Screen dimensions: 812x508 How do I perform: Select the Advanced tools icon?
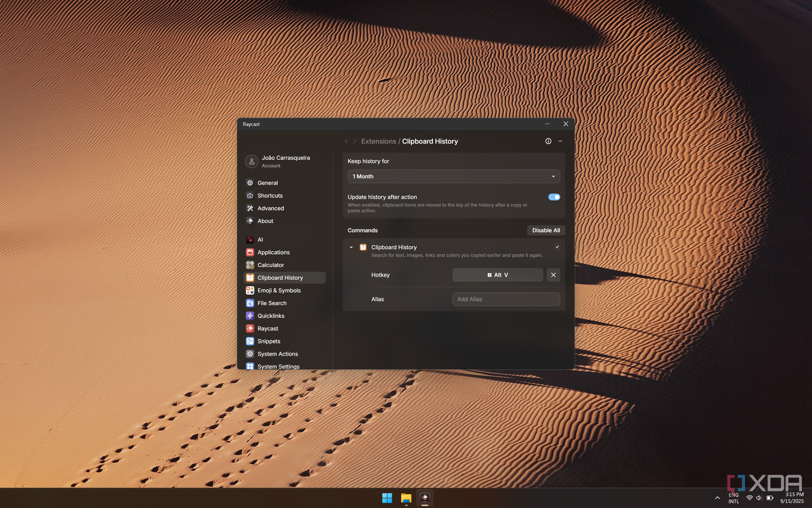pyautogui.click(x=250, y=208)
